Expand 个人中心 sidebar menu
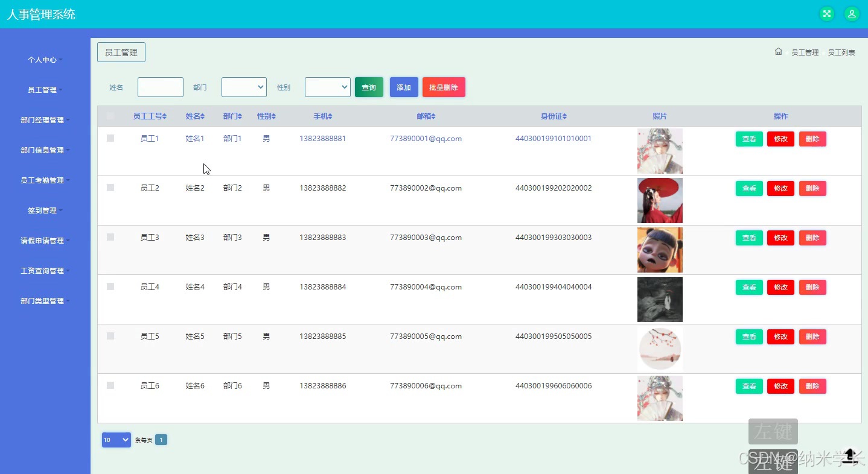Screen dimensions: 868x474 click(45, 60)
